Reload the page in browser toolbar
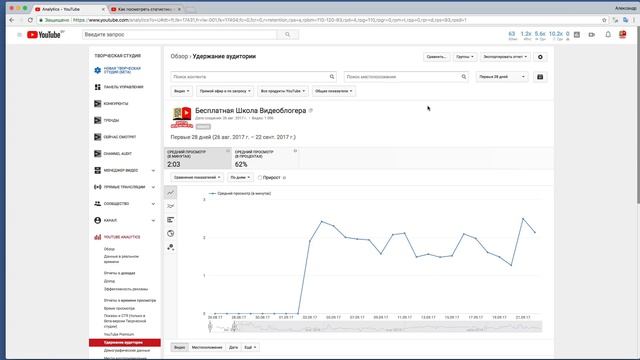This screenshot has width=640, height=360. click(x=30, y=20)
